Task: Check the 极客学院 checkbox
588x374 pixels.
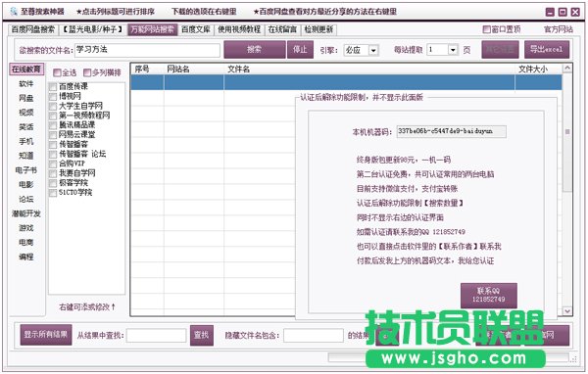Action: [x=53, y=183]
